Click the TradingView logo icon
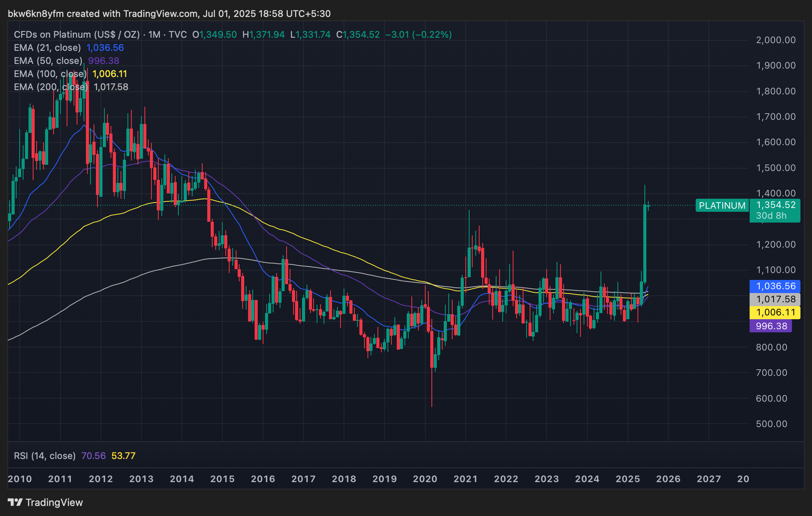812x516 pixels. (15, 502)
